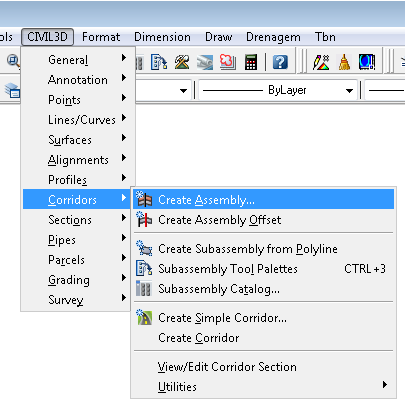Open the Drenagem menu
405x406 pixels.
pos(273,37)
